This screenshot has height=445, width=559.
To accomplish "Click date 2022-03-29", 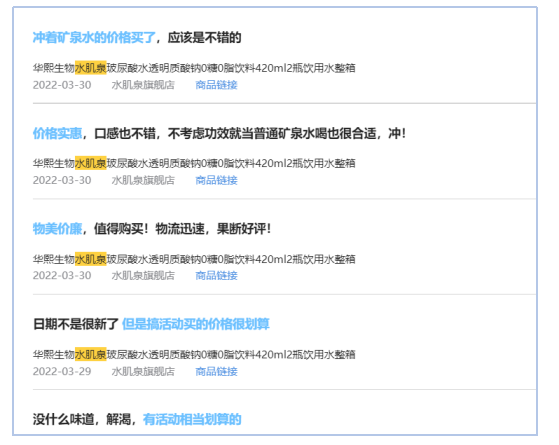I will click(62, 371).
